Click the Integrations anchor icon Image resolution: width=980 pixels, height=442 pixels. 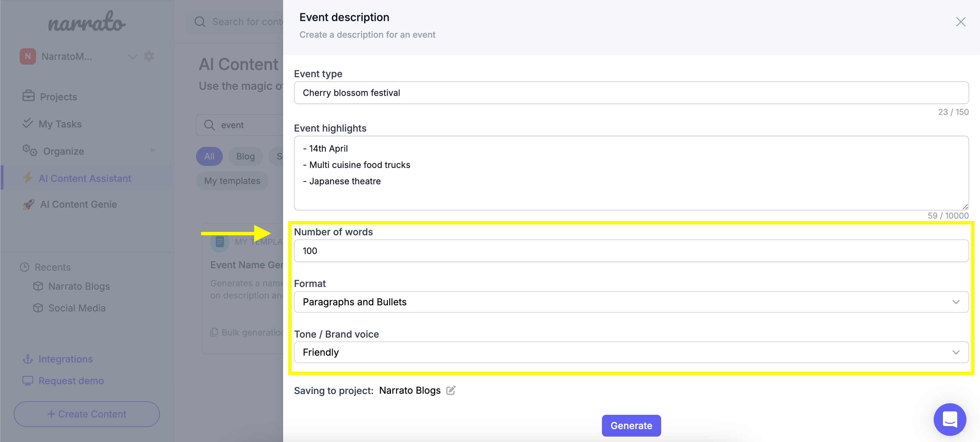[x=28, y=359]
